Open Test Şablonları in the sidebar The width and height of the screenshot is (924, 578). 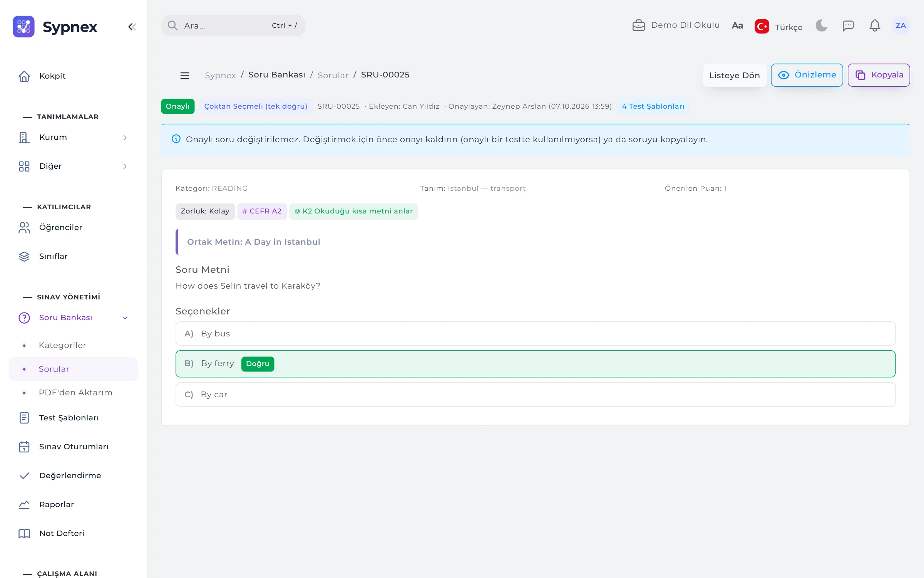point(73,418)
